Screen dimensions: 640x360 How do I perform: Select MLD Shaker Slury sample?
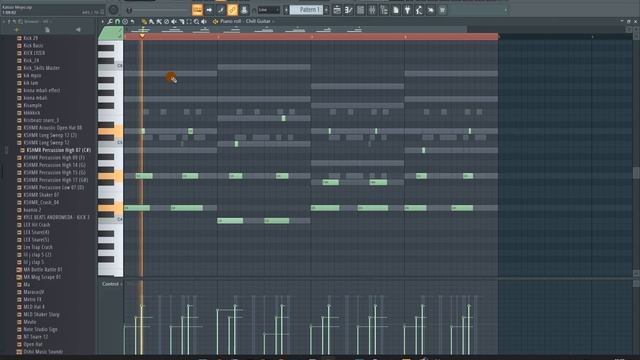click(x=41, y=314)
